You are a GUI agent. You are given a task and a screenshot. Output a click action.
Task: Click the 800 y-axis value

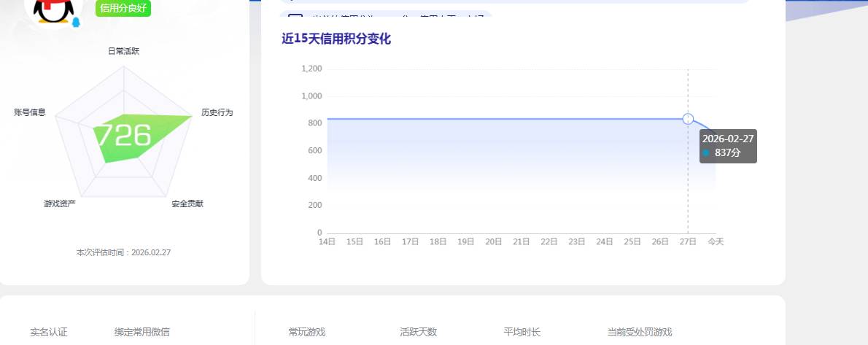(316, 123)
